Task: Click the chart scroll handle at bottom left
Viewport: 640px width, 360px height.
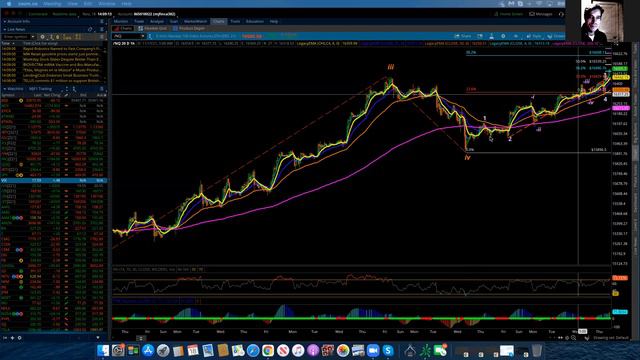Action: [x=140, y=338]
